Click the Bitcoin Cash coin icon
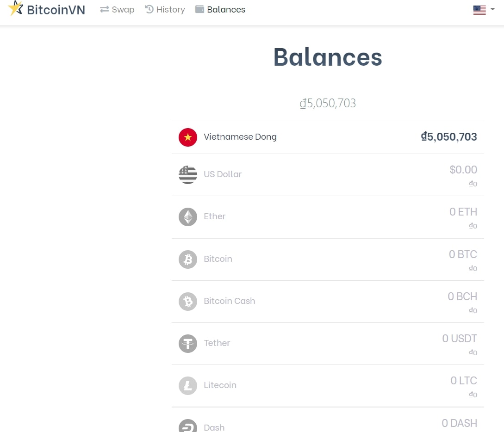The height and width of the screenshot is (432, 504). [188, 301]
